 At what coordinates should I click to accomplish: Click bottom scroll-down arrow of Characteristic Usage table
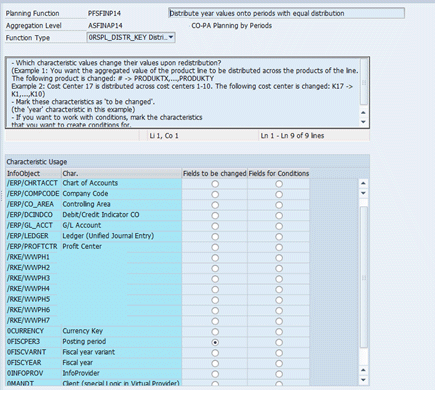(x=363, y=380)
